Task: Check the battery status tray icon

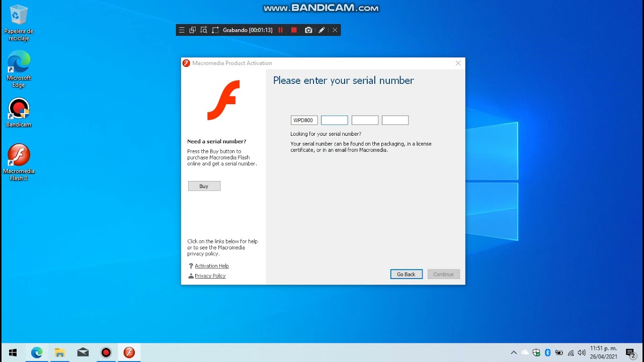Action: pos(559,353)
